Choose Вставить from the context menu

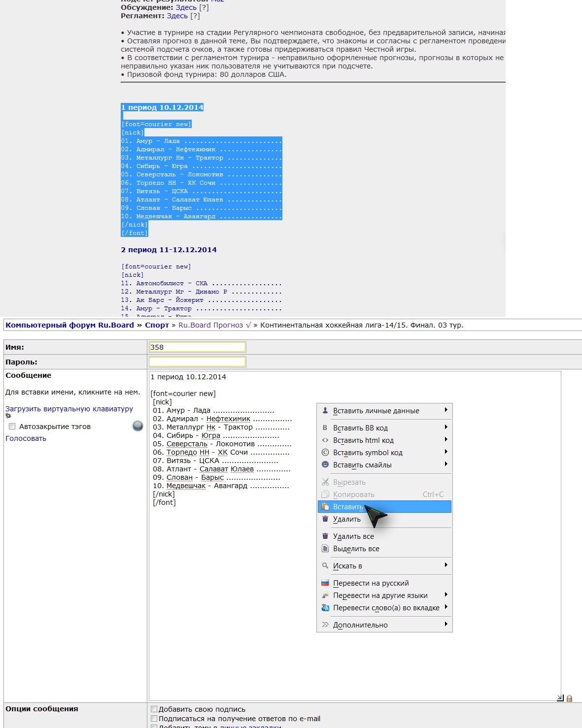[384, 507]
